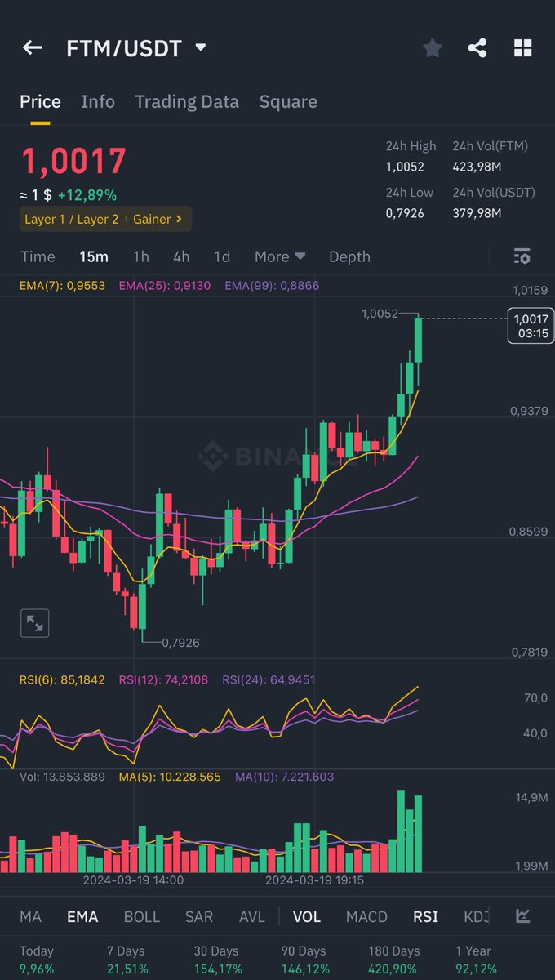Click the MA(5): 10.228.565 label
555x980 pixels.
pos(170,777)
